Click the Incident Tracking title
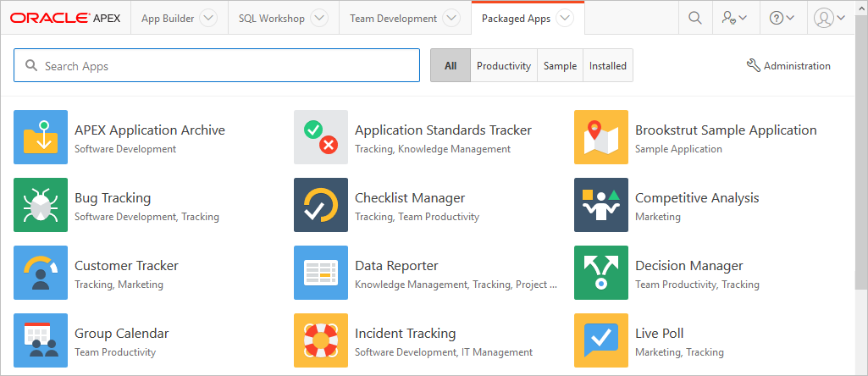The width and height of the screenshot is (868, 376). (406, 334)
